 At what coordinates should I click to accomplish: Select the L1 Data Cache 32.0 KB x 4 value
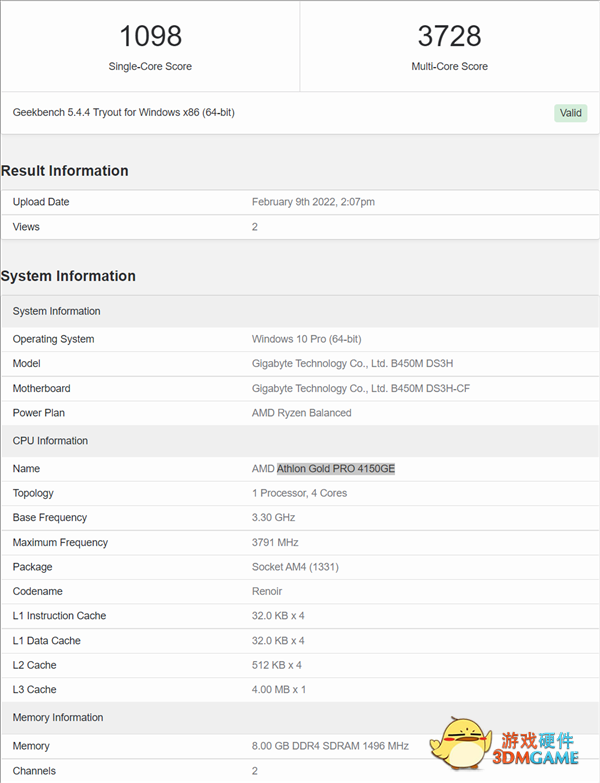coord(278,641)
